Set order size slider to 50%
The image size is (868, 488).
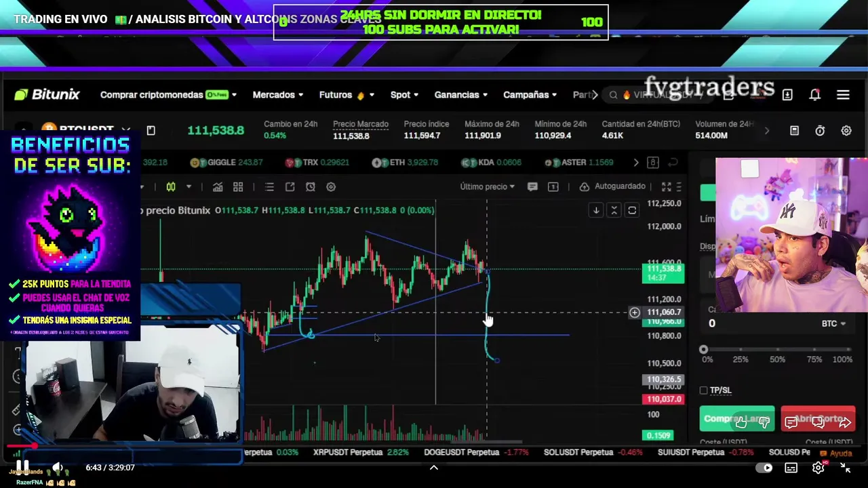click(x=777, y=350)
